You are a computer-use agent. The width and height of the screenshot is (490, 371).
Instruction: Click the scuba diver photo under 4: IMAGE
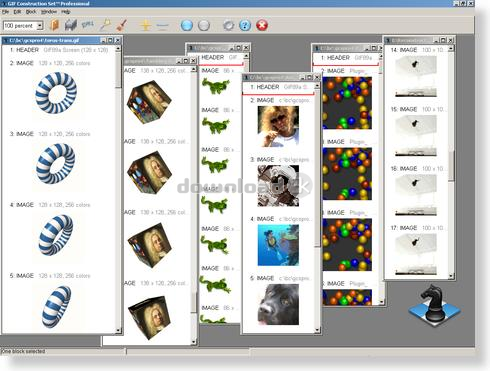[278, 245]
